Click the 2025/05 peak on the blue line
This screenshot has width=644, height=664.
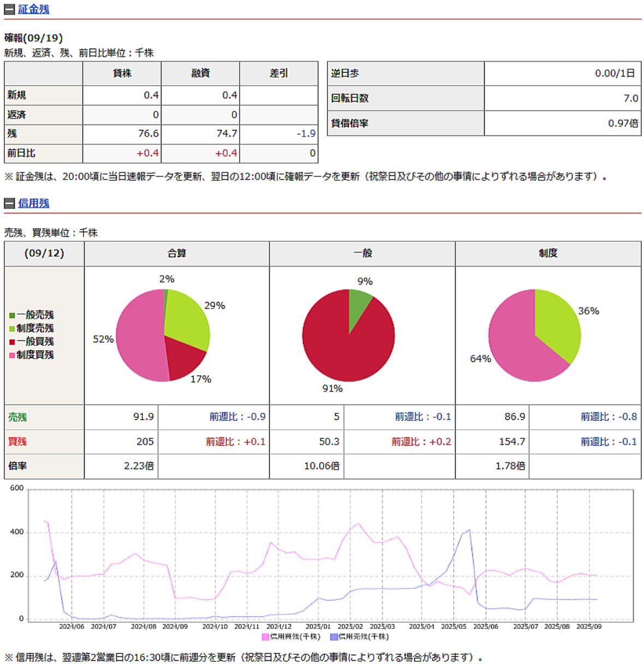(469, 530)
